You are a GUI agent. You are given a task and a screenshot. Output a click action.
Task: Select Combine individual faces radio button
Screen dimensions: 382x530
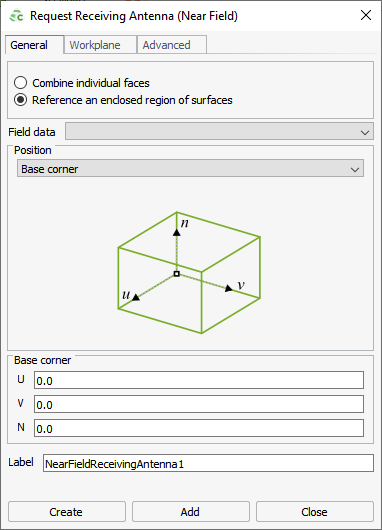point(20,83)
